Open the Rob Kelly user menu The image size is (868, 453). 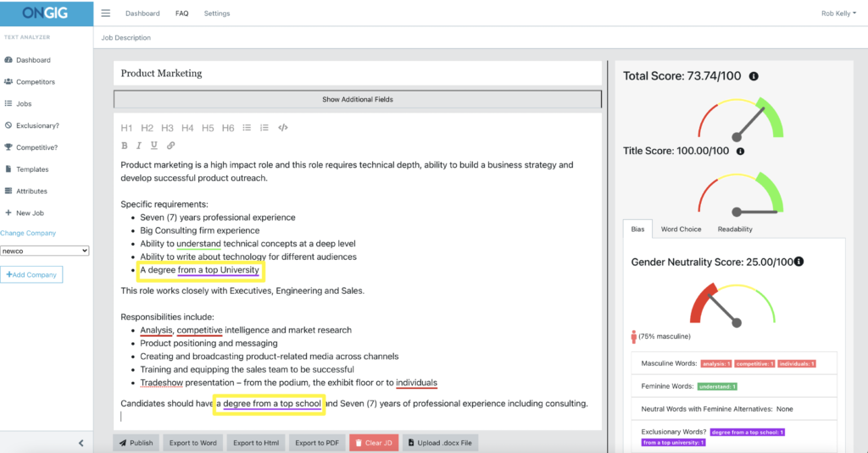pos(838,14)
